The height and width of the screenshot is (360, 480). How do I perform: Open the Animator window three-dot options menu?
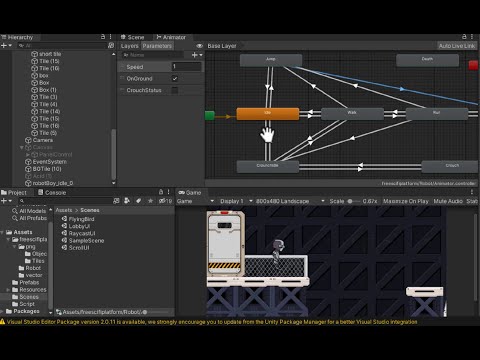[472, 37]
